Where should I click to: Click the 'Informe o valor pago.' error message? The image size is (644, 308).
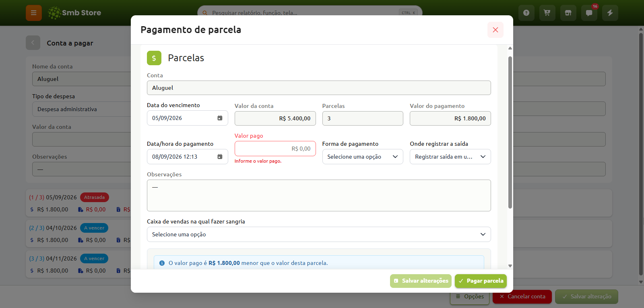click(258, 161)
